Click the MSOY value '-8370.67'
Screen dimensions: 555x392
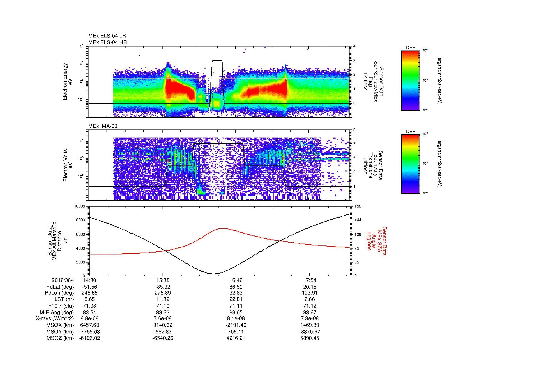pyautogui.click(x=310, y=332)
